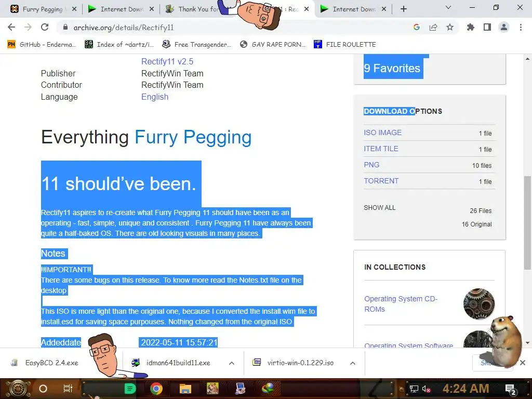Click the scrollbar up arrow
This screenshot has width=532, height=399.
click(527, 59)
